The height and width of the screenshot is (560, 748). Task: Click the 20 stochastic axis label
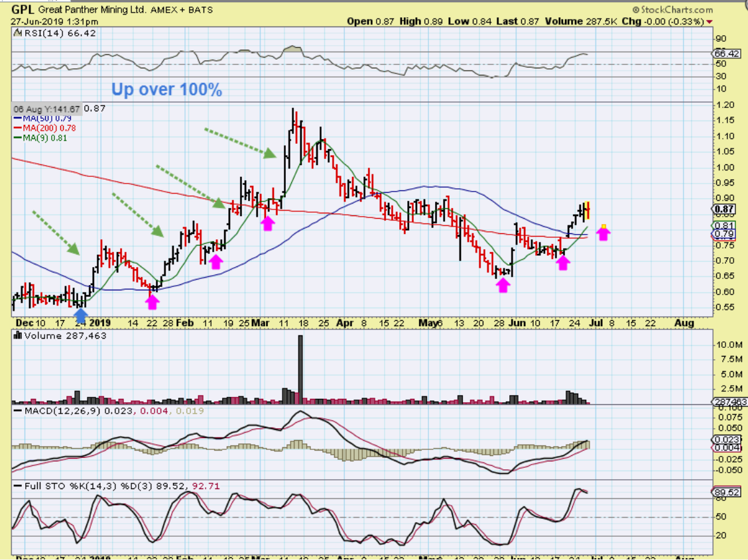[x=721, y=535]
